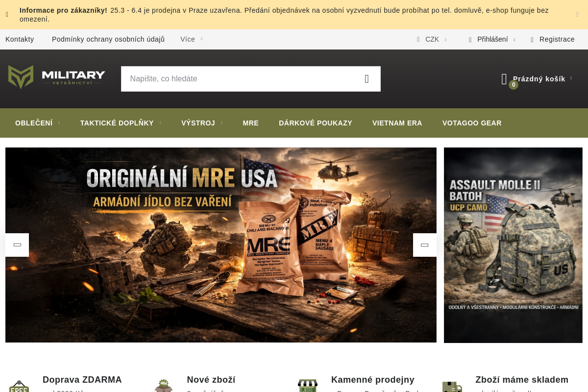
Task: Open the Registrace link
Action: click(x=556, y=39)
